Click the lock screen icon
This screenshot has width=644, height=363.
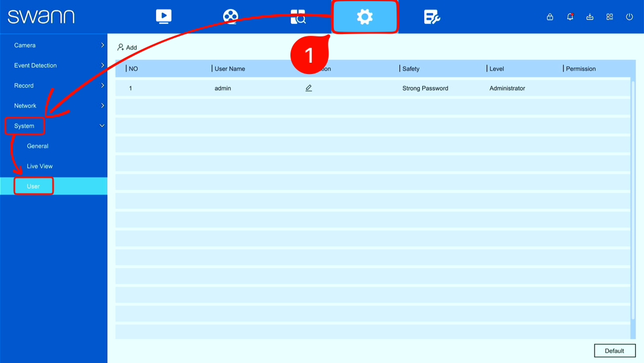(550, 17)
